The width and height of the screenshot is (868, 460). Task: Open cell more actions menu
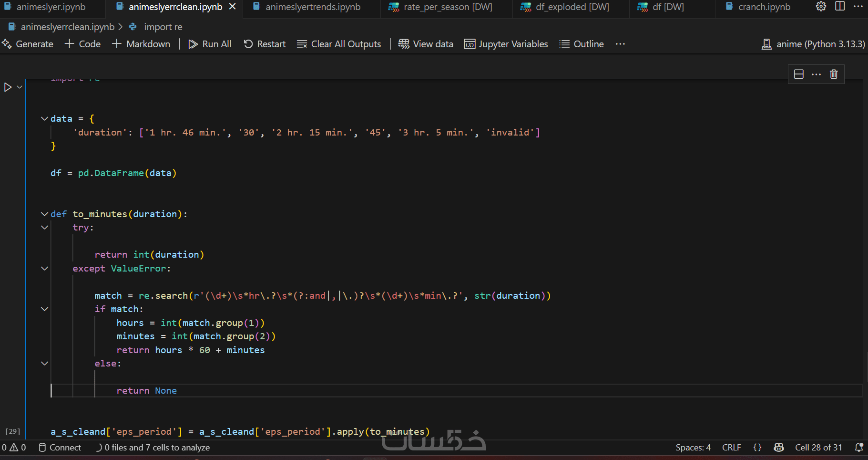click(817, 74)
